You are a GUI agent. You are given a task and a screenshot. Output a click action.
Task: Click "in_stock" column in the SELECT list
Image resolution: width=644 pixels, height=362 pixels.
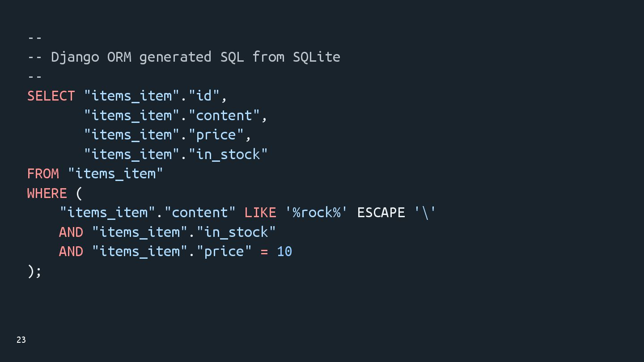[228, 154]
